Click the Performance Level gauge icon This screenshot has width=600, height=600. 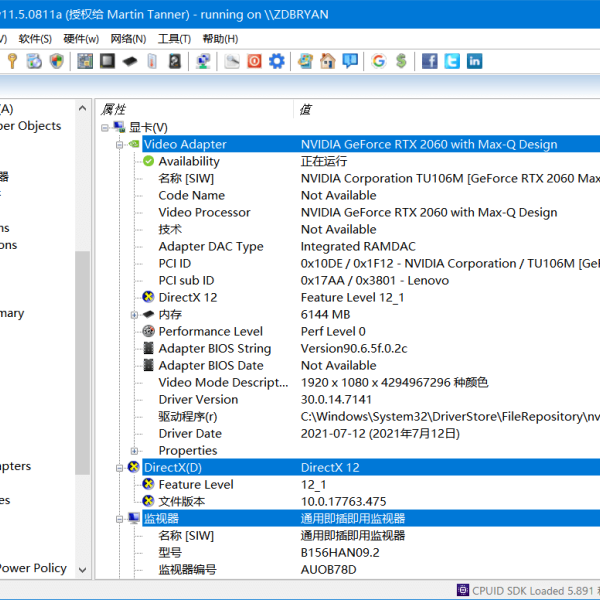point(148,331)
